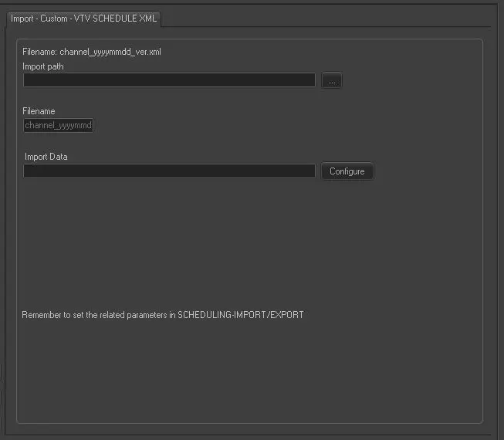Click the SCHEDULING-IMPORT/EXPORT text in the reminder
The image size is (504, 440).
pos(240,315)
